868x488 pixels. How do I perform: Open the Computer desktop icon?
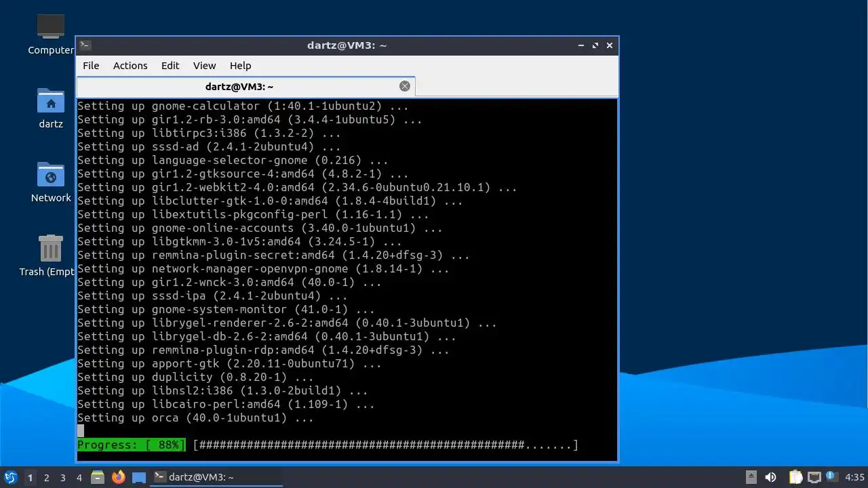click(51, 34)
